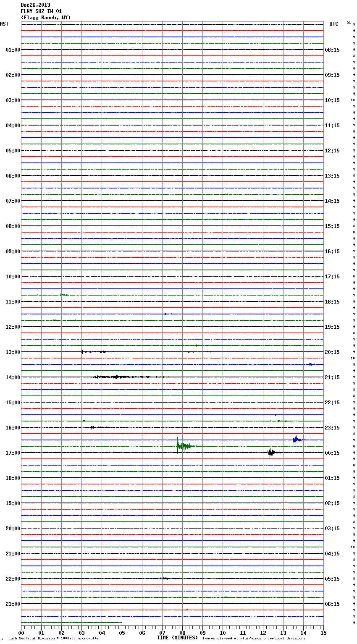This screenshot has height=644, width=357.
Task: Select the 16:00 MST time label
Action: (x=13, y=428)
